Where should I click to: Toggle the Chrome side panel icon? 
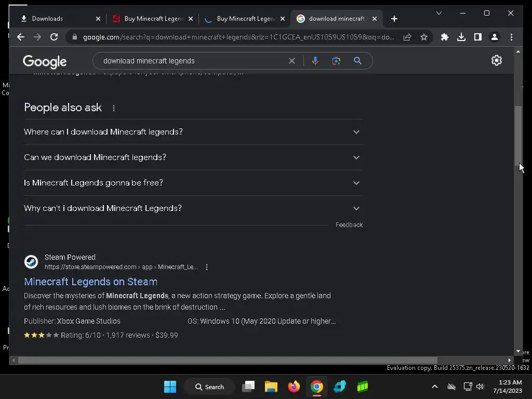pos(478,37)
